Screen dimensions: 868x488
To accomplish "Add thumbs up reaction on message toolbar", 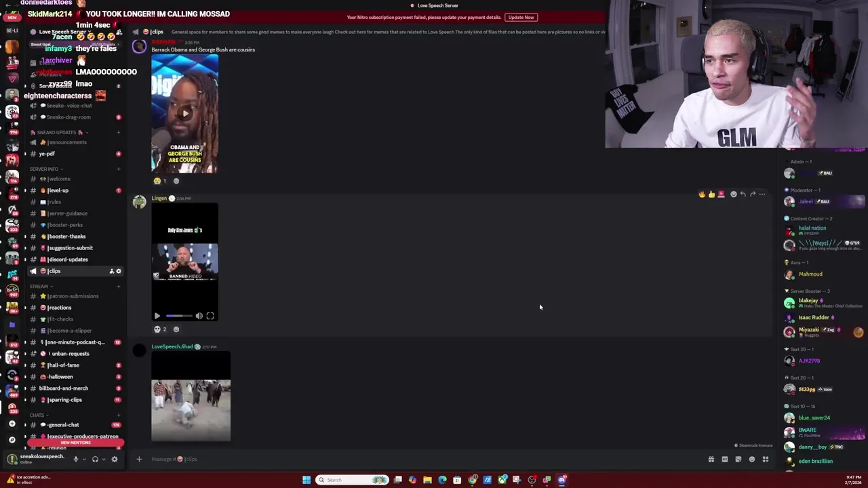I will click(711, 195).
